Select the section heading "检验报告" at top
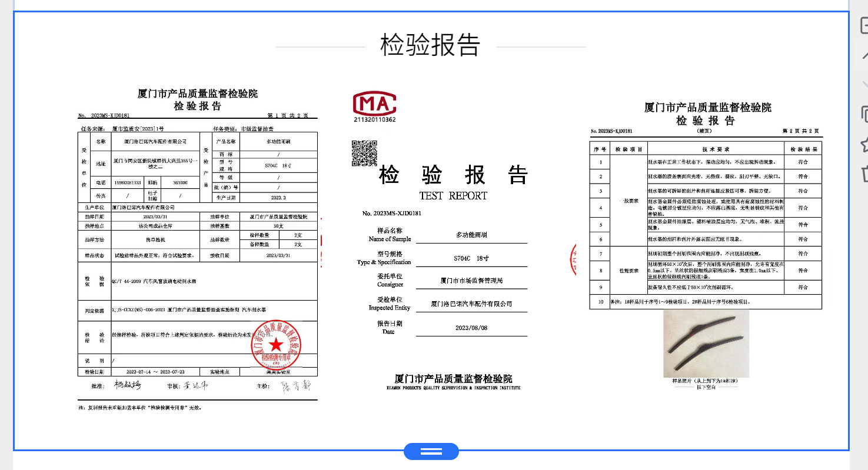Screen dimensions: 868x470 click(430, 45)
